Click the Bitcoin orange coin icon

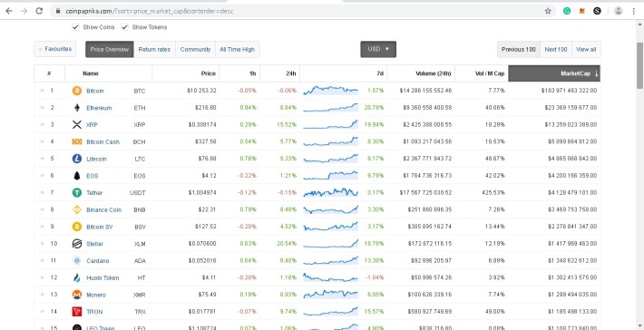tap(77, 91)
